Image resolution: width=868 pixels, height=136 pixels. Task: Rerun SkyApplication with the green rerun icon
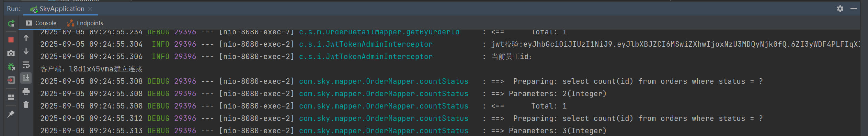pyautogui.click(x=11, y=23)
